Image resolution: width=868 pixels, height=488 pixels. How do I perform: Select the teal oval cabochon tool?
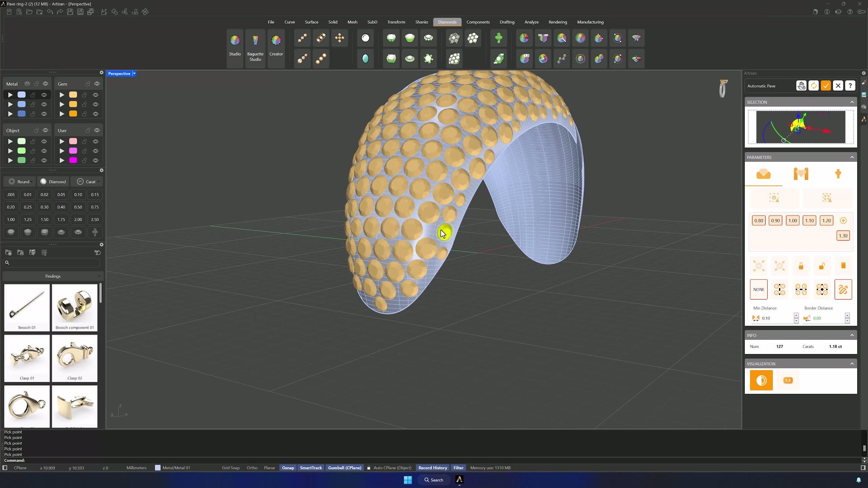click(x=365, y=59)
